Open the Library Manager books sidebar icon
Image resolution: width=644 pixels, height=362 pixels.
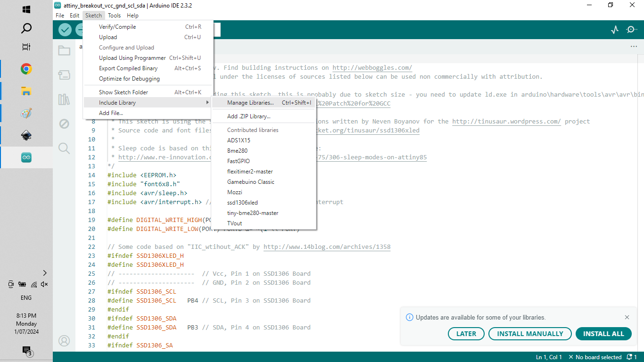click(x=64, y=99)
